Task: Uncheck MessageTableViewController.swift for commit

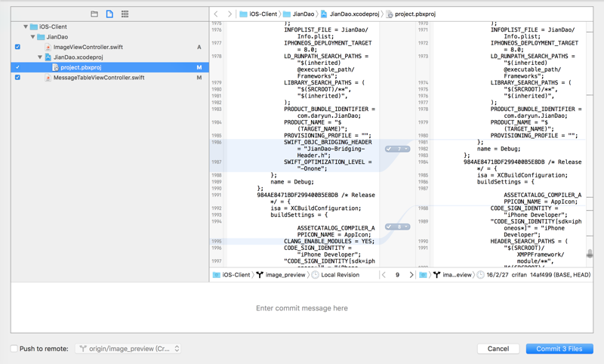Action: (17, 78)
